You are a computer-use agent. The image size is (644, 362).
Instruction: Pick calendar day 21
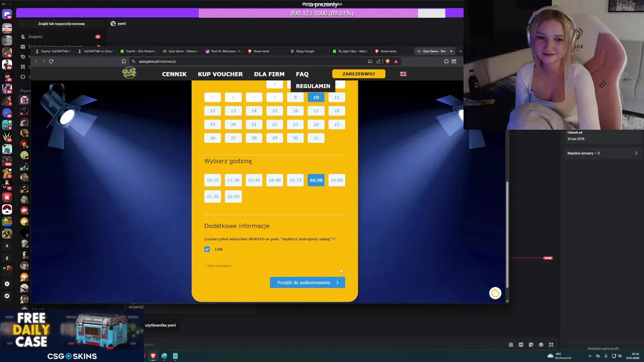(254, 125)
